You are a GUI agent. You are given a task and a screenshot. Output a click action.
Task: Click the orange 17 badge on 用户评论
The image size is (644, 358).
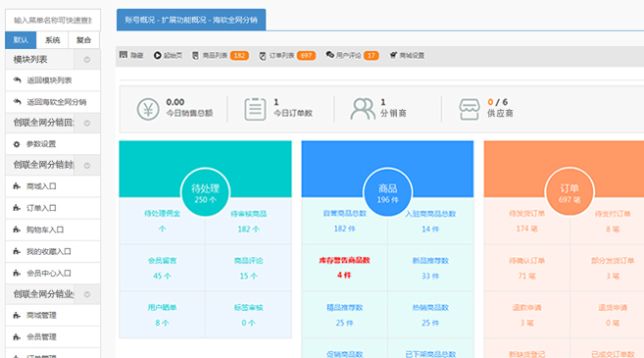coord(371,56)
